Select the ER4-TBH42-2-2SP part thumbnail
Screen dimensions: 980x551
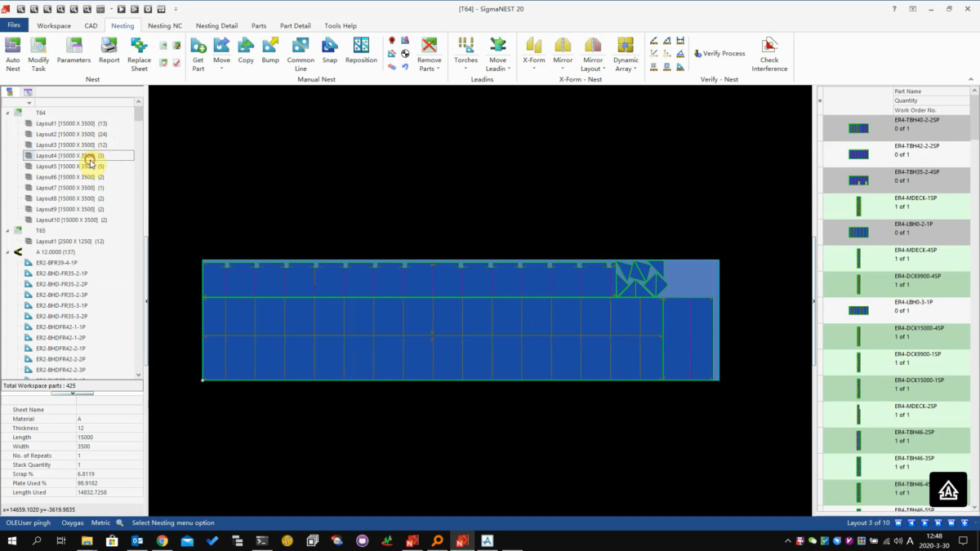858,154
